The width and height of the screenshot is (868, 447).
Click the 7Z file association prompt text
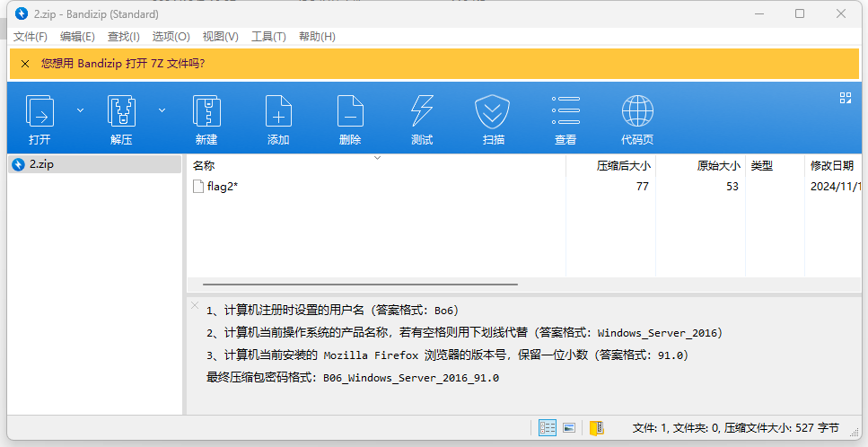123,64
